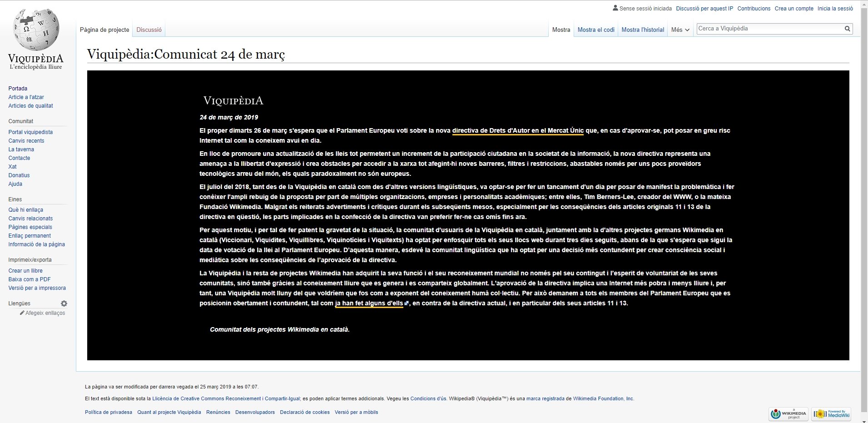Screen dimensions: 868x423
Task: Open language settings gear icon
Action: pyautogui.click(x=64, y=304)
